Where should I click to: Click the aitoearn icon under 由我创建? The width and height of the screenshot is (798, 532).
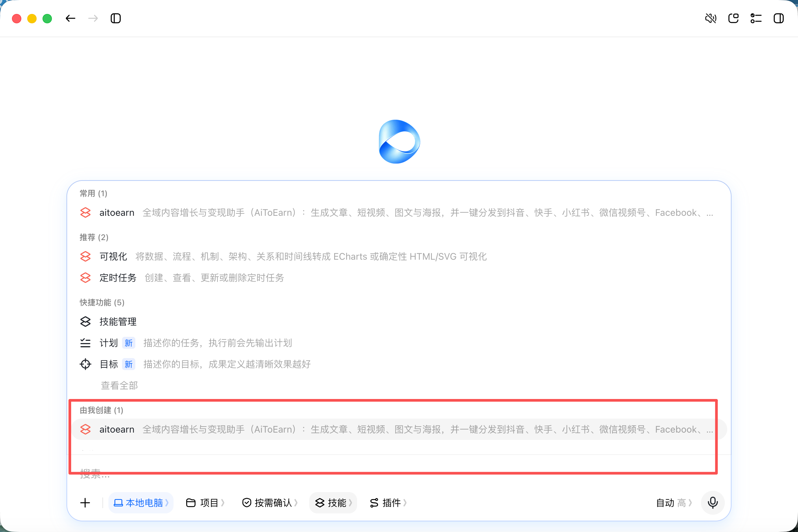(x=85, y=430)
